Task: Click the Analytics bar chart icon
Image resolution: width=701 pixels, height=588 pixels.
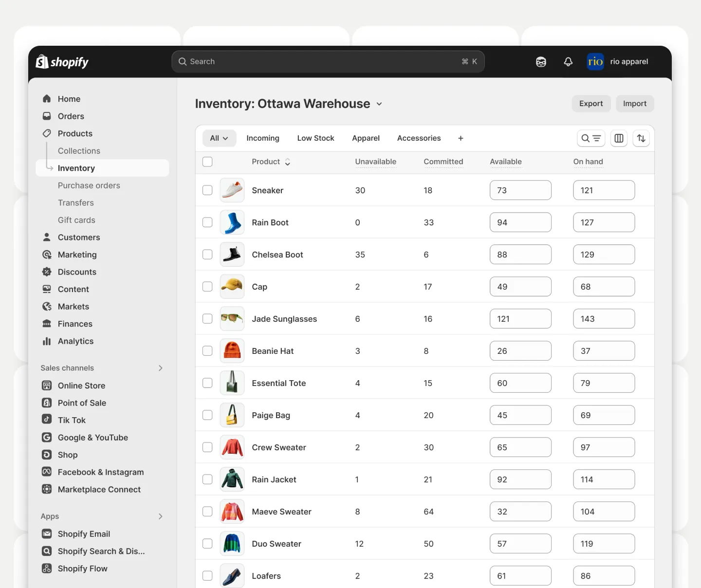Action: coord(47,341)
